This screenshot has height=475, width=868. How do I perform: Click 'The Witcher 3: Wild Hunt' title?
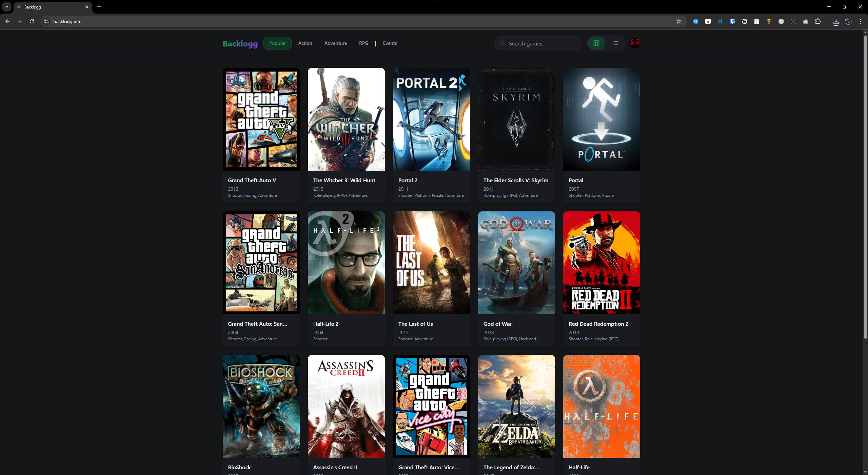(x=344, y=180)
